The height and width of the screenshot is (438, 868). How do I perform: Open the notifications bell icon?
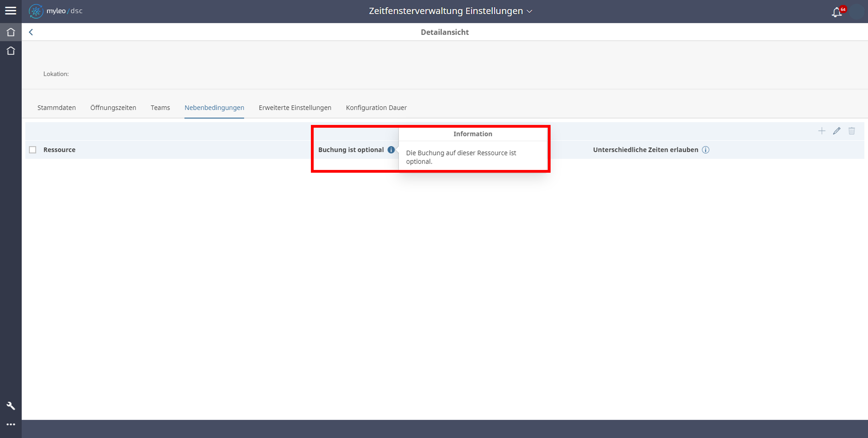(836, 12)
